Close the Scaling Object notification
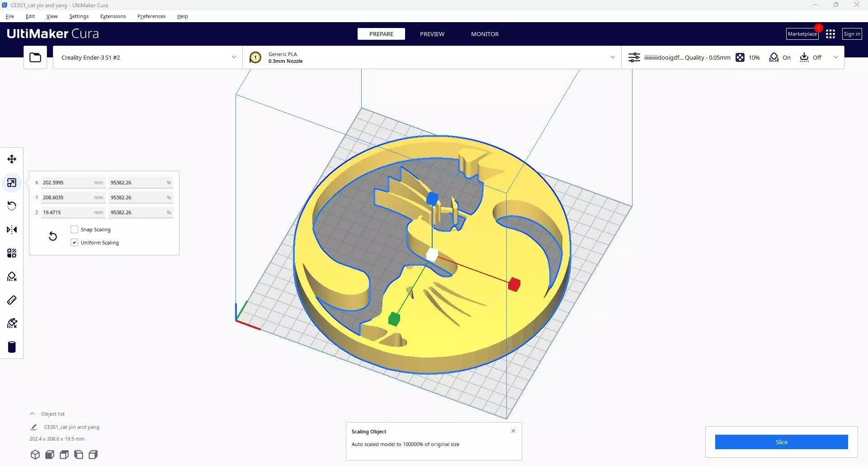 click(513, 431)
